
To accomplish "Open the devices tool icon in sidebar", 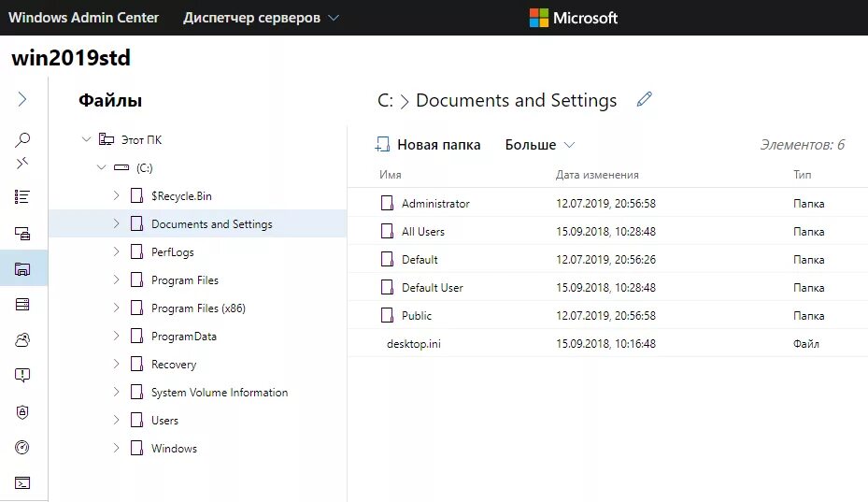I will [22, 234].
